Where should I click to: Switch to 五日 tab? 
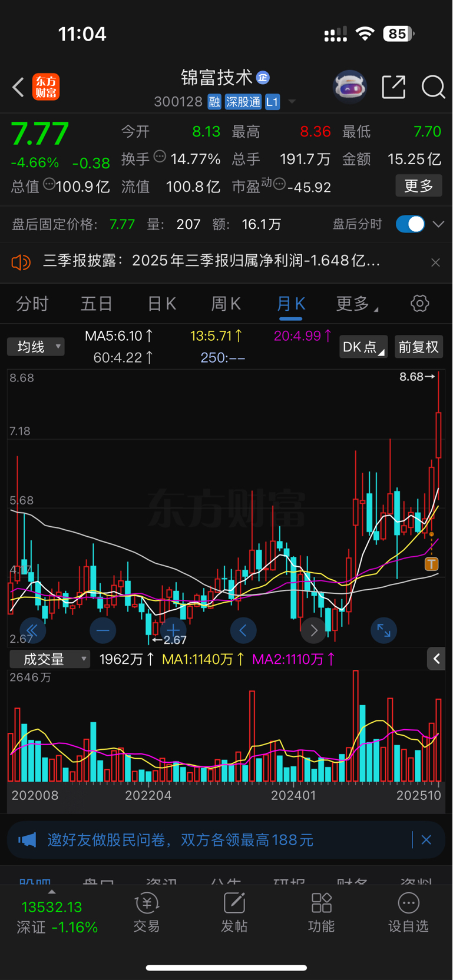click(97, 304)
